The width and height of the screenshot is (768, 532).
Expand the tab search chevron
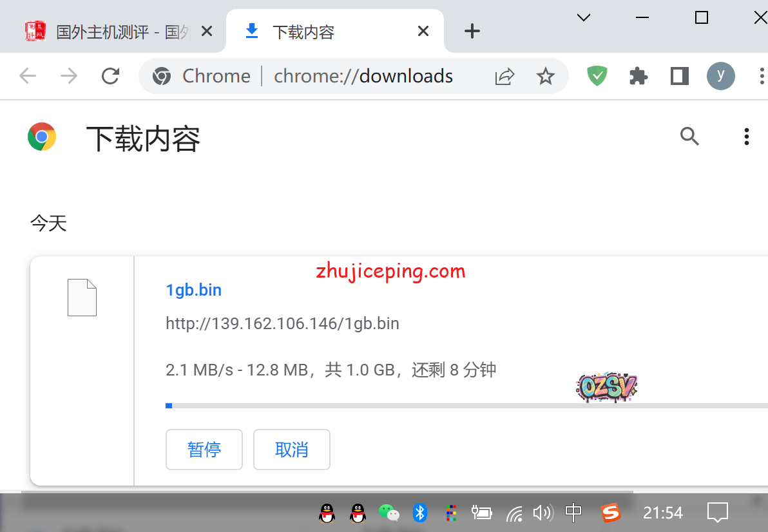point(584,18)
